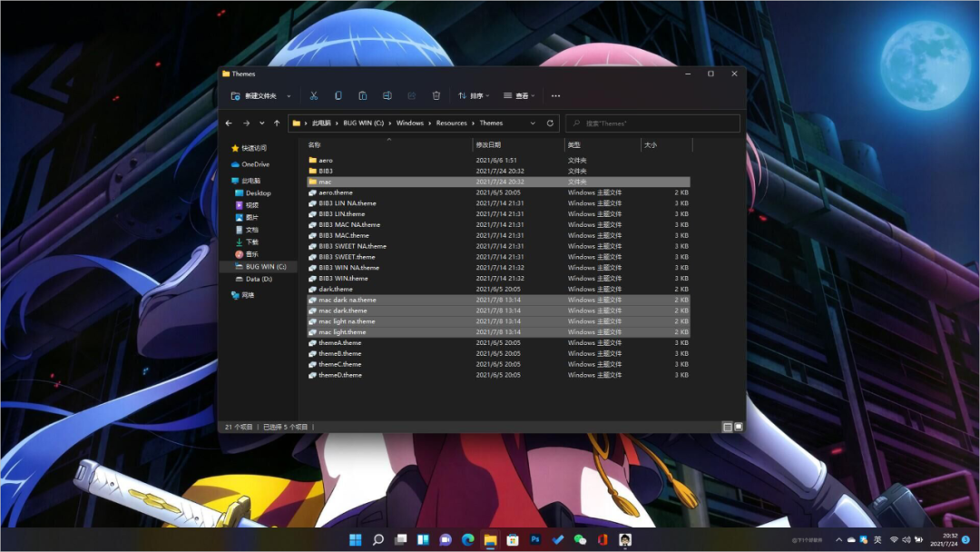Switch to details view in status bar
Image resolution: width=980 pixels, height=552 pixels.
(x=727, y=427)
